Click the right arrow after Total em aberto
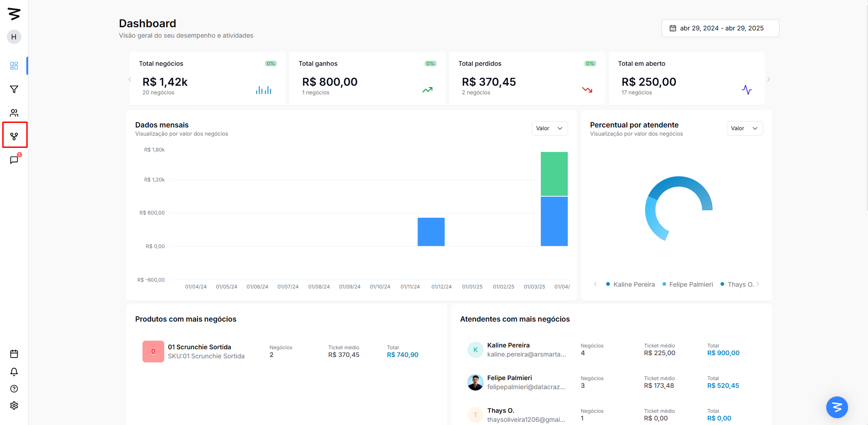This screenshot has height=425, width=868. [x=768, y=79]
